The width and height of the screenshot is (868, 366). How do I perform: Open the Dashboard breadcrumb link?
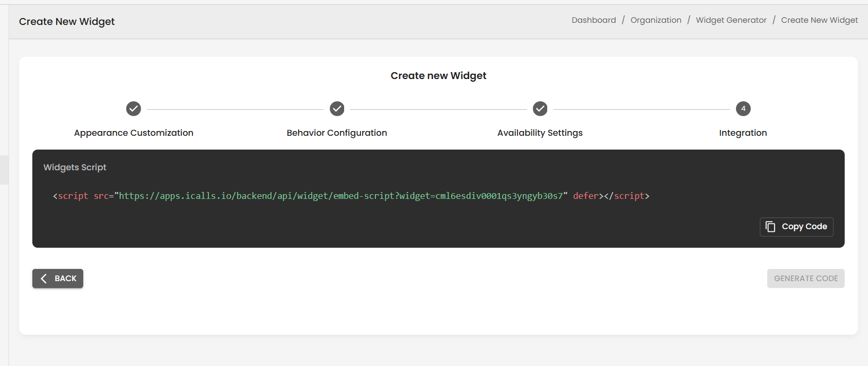click(x=593, y=20)
